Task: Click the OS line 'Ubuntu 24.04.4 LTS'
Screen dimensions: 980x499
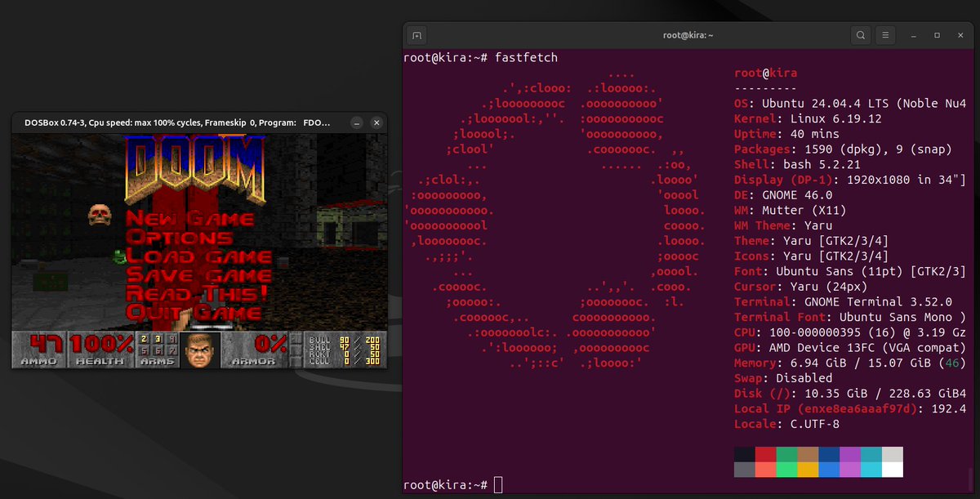Action: 850,104
